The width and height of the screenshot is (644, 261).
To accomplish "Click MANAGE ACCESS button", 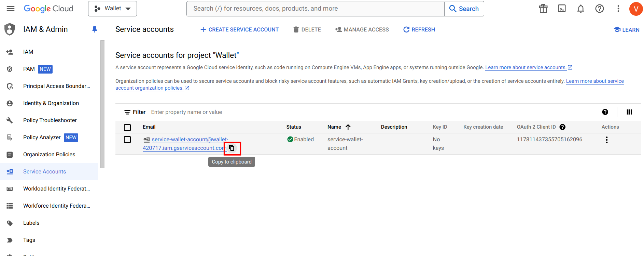I will 362,30.
